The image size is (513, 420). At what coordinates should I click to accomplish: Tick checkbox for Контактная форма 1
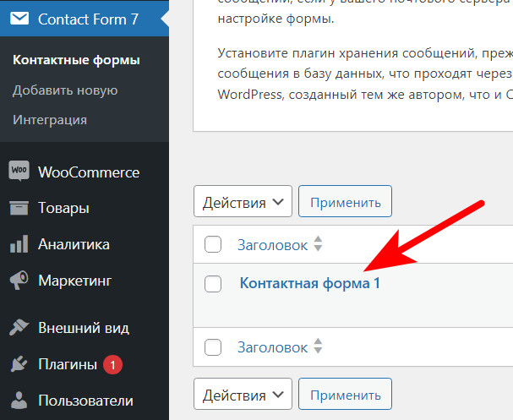coord(213,284)
